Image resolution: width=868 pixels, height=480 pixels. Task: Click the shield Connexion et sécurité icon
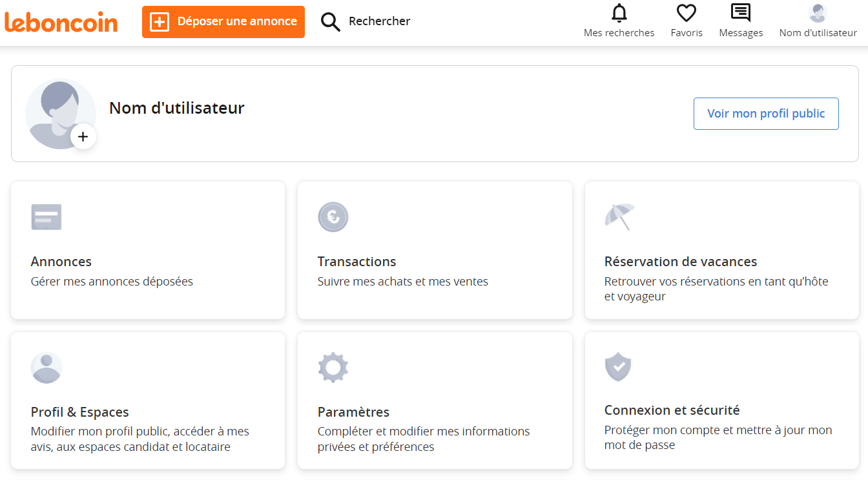pos(618,367)
